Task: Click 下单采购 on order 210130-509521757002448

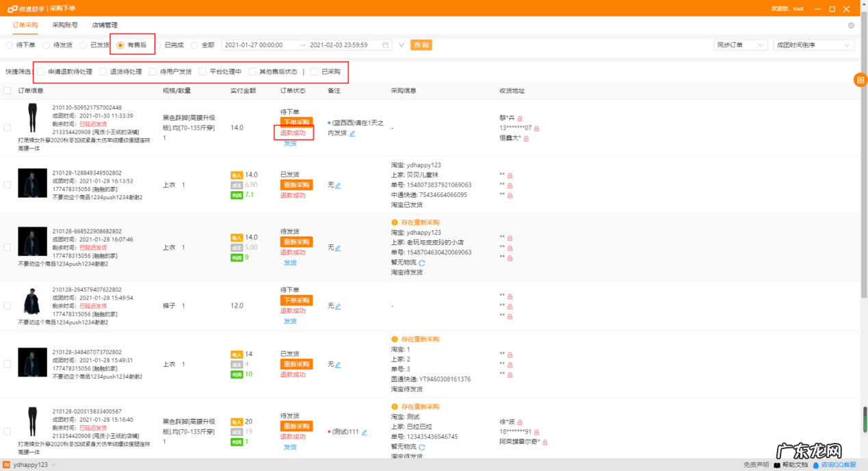Action: pos(296,122)
